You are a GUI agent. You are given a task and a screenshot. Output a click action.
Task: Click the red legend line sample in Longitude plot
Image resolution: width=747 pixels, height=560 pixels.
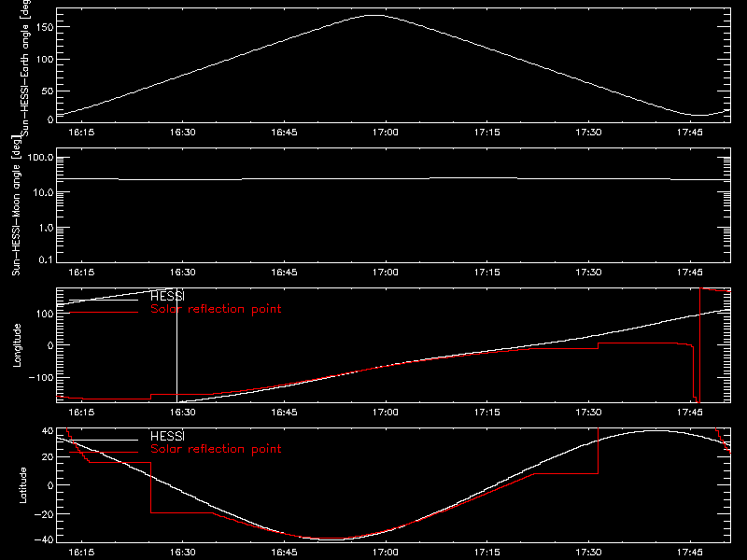[x=104, y=313]
